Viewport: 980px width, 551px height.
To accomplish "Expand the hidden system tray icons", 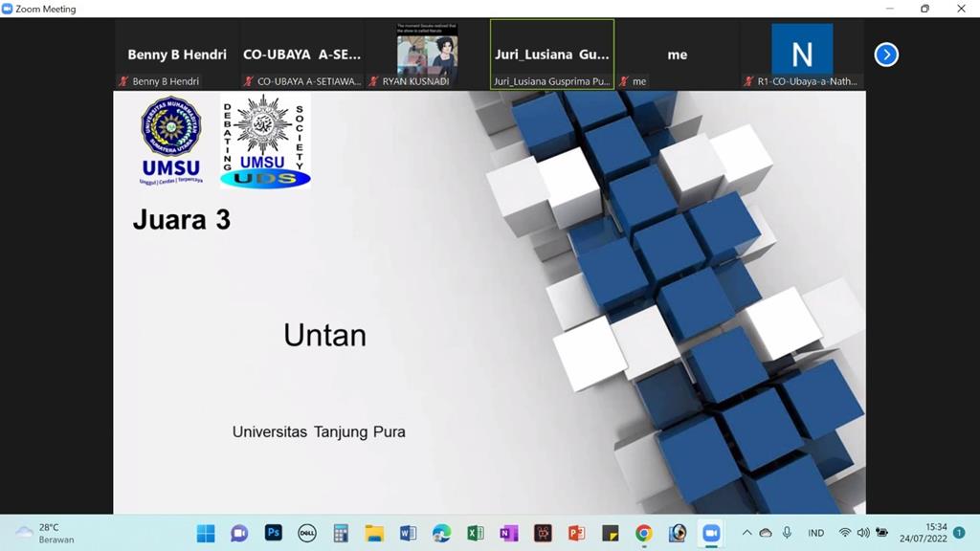I will pyautogui.click(x=746, y=533).
